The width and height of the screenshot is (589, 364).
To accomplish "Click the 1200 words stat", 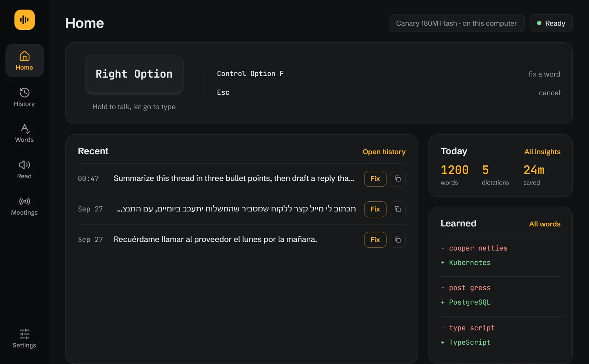I will tap(455, 175).
